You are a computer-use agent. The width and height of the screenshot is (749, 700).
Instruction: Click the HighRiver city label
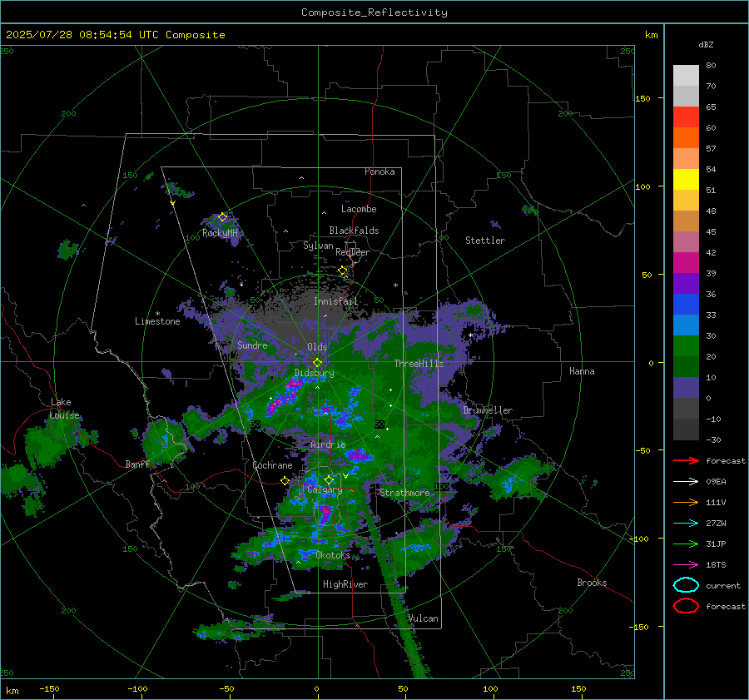pyautogui.click(x=345, y=584)
